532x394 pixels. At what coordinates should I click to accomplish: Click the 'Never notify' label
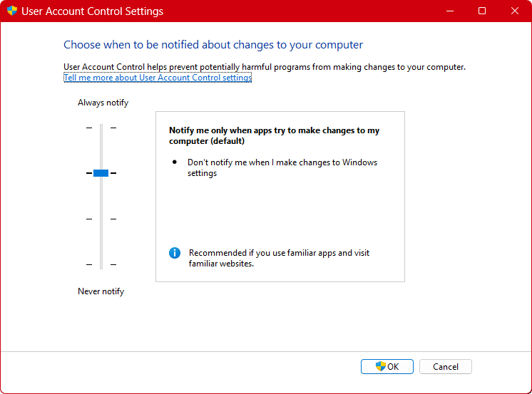101,291
